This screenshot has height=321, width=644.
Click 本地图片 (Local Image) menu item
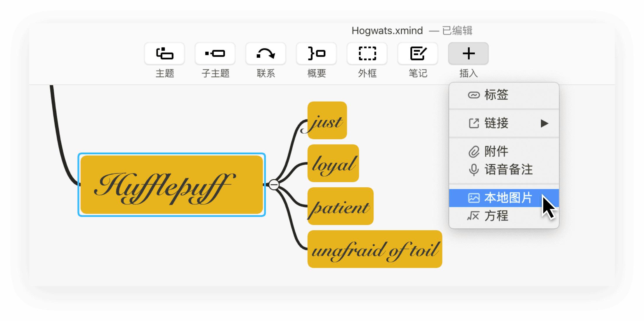pyautogui.click(x=508, y=198)
